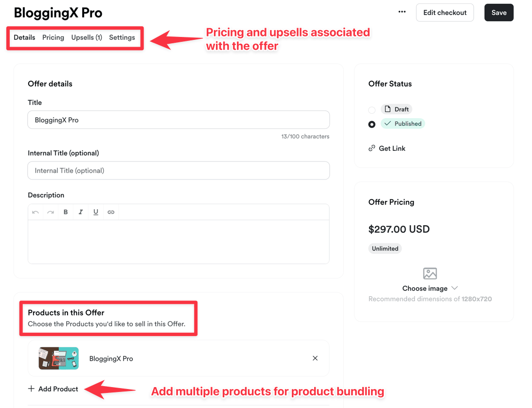Go to the Settings tab
This screenshot has height=408, width=532.
pyautogui.click(x=122, y=37)
